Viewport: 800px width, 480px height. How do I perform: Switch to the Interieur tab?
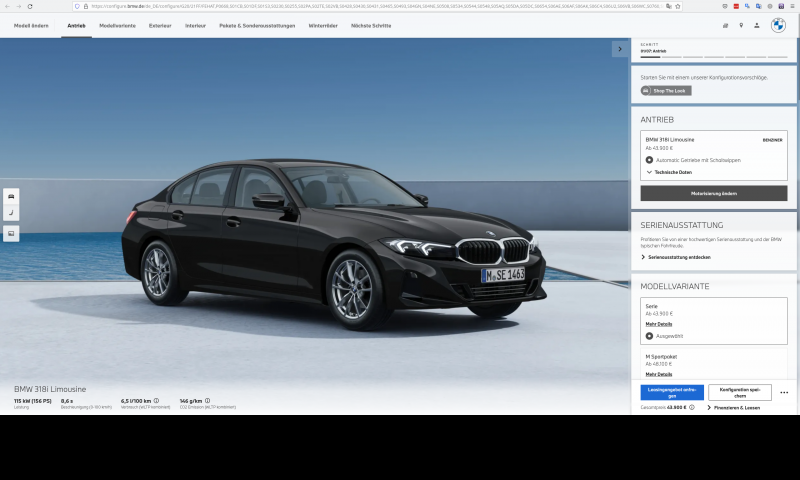coord(195,26)
